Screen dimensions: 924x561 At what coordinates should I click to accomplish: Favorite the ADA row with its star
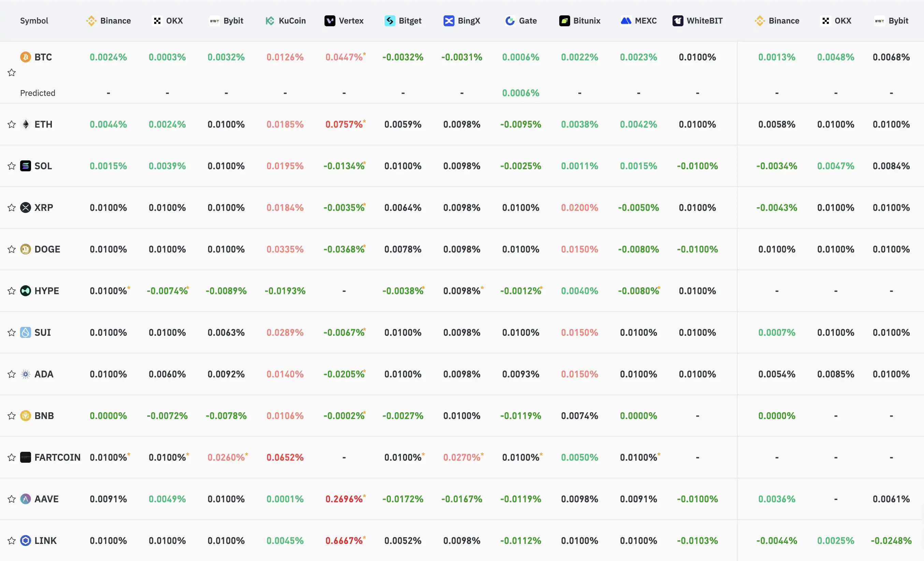pyautogui.click(x=12, y=374)
